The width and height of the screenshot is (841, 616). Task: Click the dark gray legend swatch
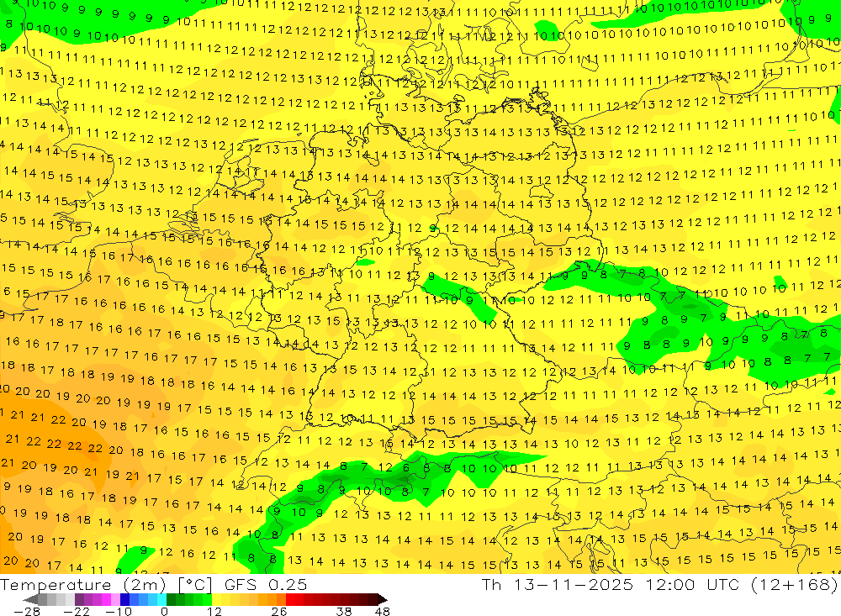pyautogui.click(x=42, y=599)
